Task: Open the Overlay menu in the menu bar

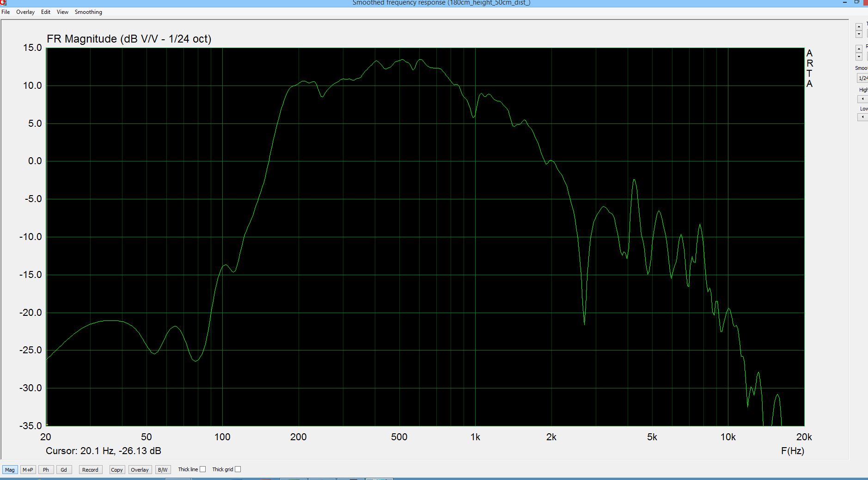Action: [25, 12]
